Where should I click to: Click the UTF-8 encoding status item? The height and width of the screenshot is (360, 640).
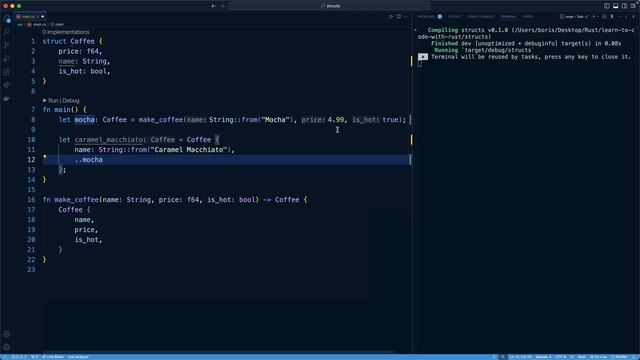pyautogui.click(x=560, y=357)
